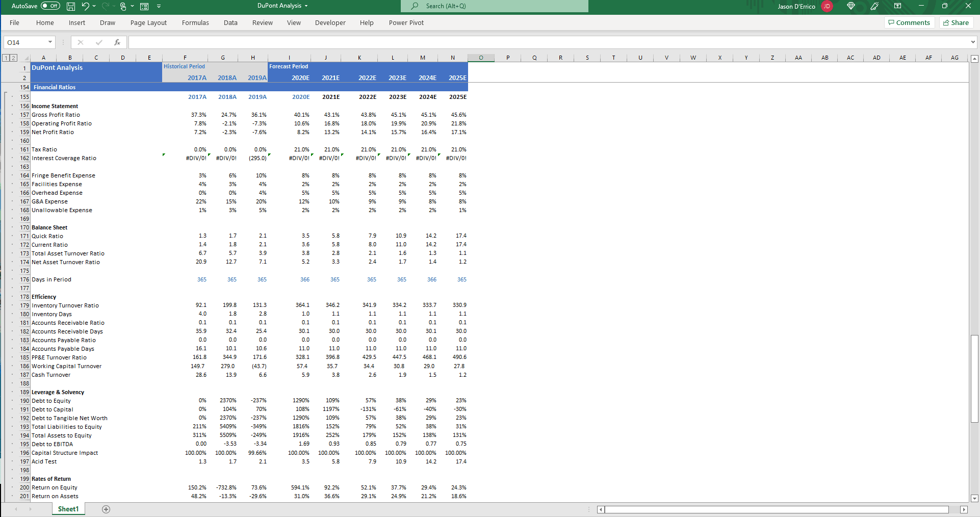980x517 pixels.
Task: Click the Coming Soon pen icon
Action: click(x=874, y=6)
